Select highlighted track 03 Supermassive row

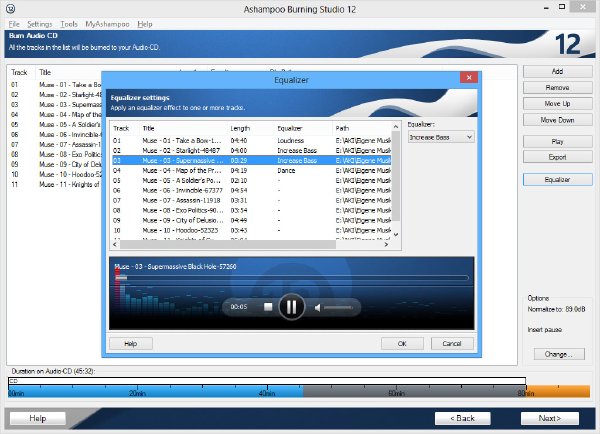tap(252, 160)
